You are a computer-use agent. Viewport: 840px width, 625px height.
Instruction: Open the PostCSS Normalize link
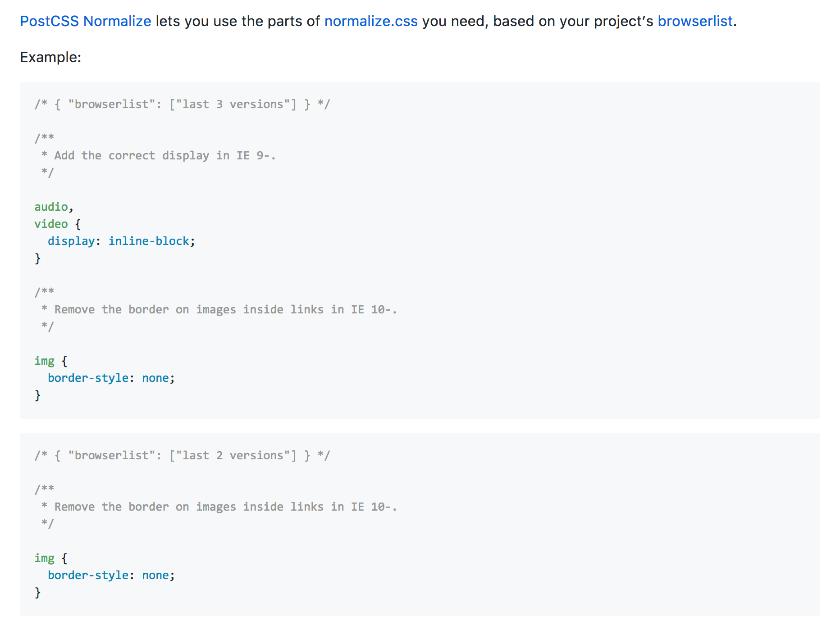click(x=86, y=21)
